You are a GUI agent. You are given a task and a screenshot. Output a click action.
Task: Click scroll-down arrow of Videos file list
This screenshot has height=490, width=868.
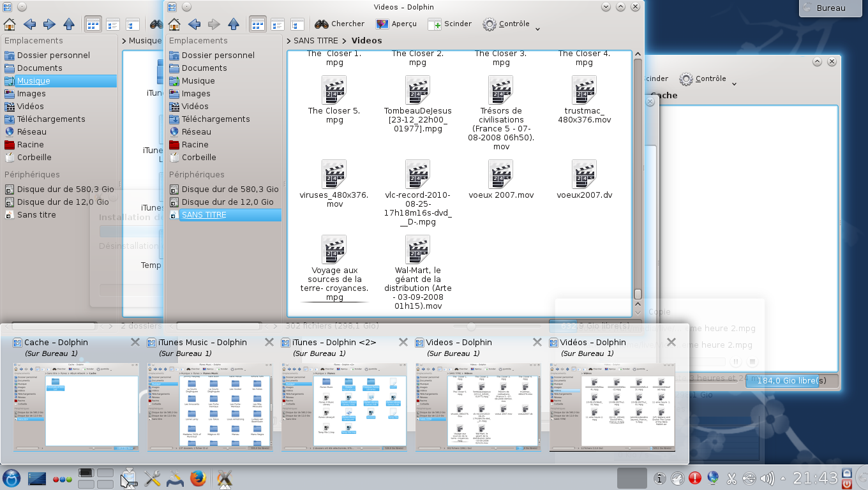click(638, 312)
